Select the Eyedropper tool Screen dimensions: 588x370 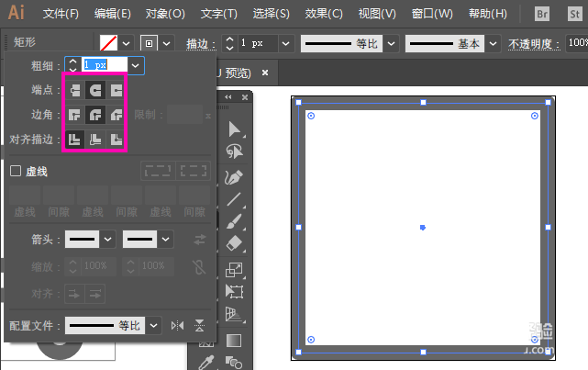[x=206, y=363]
